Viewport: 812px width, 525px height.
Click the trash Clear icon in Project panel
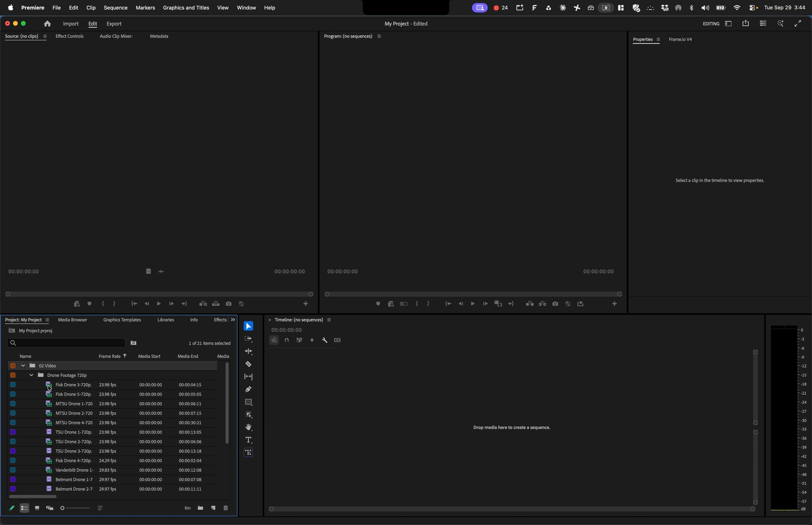click(x=226, y=508)
